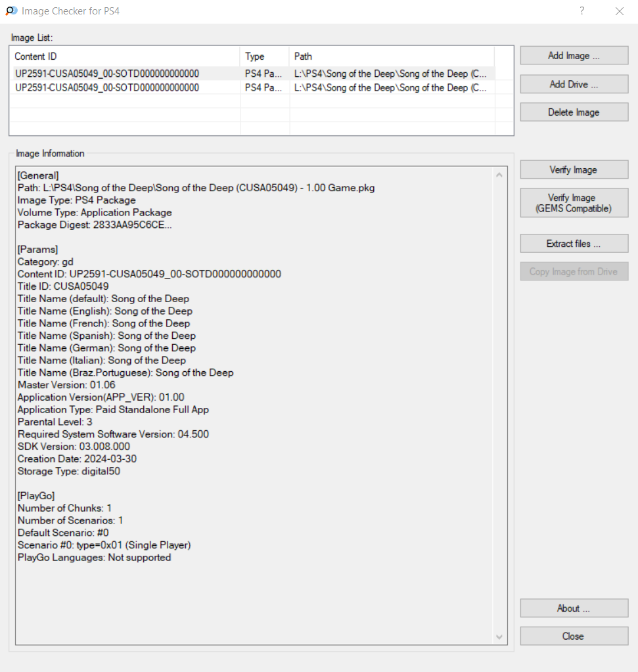
Task: Click the SDK Version: 03.008.000 line
Action: pos(74,447)
